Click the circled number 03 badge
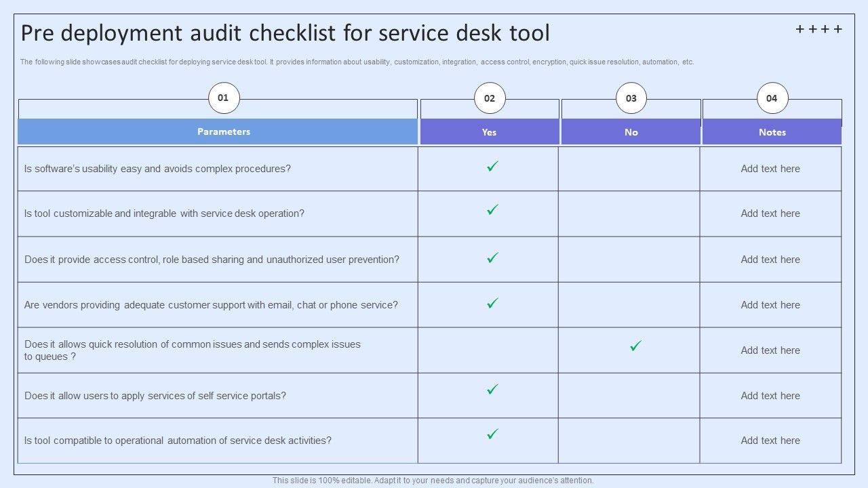868x488 pixels. click(x=631, y=98)
